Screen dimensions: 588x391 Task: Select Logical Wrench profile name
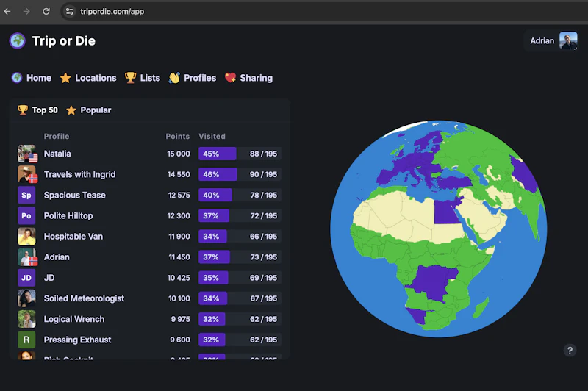74,319
